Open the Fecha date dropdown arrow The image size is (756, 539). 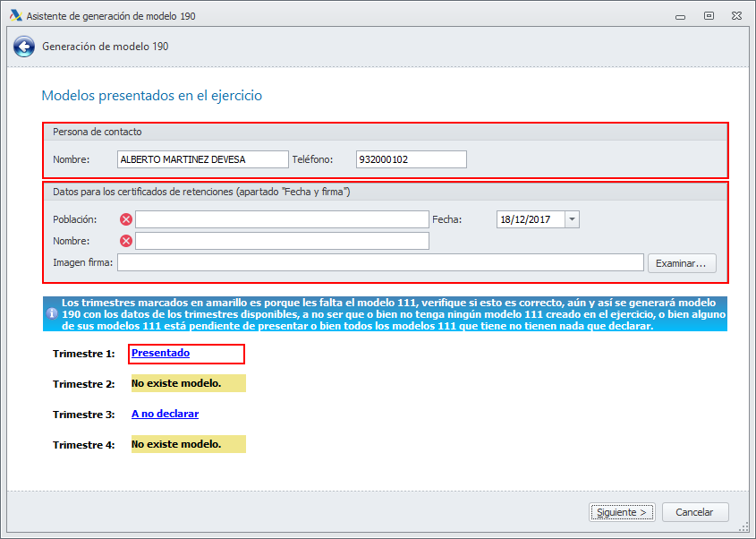(x=572, y=219)
